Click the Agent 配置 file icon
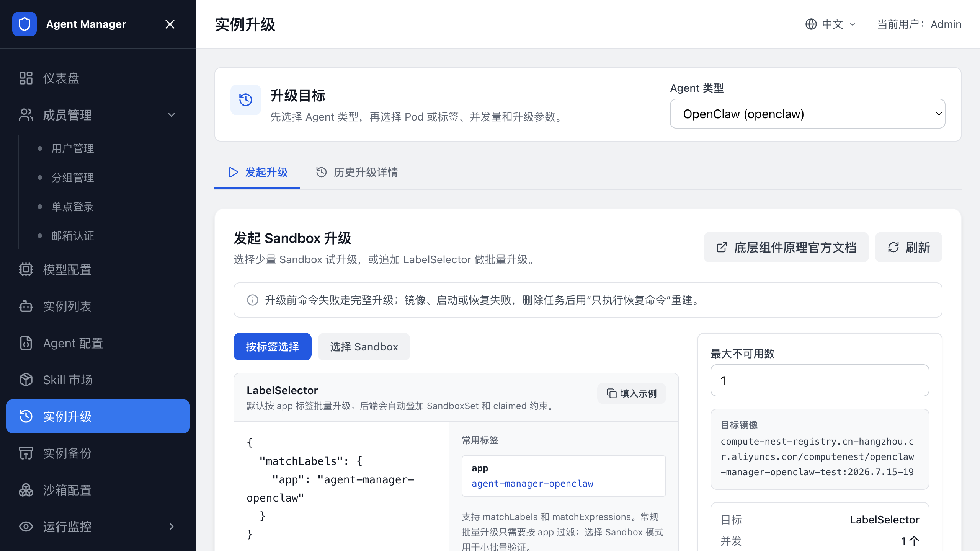The image size is (980, 551). tap(26, 343)
